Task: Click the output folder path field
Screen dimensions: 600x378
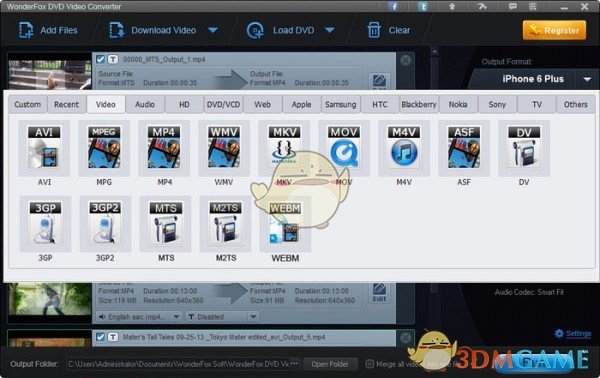Action: [178, 364]
